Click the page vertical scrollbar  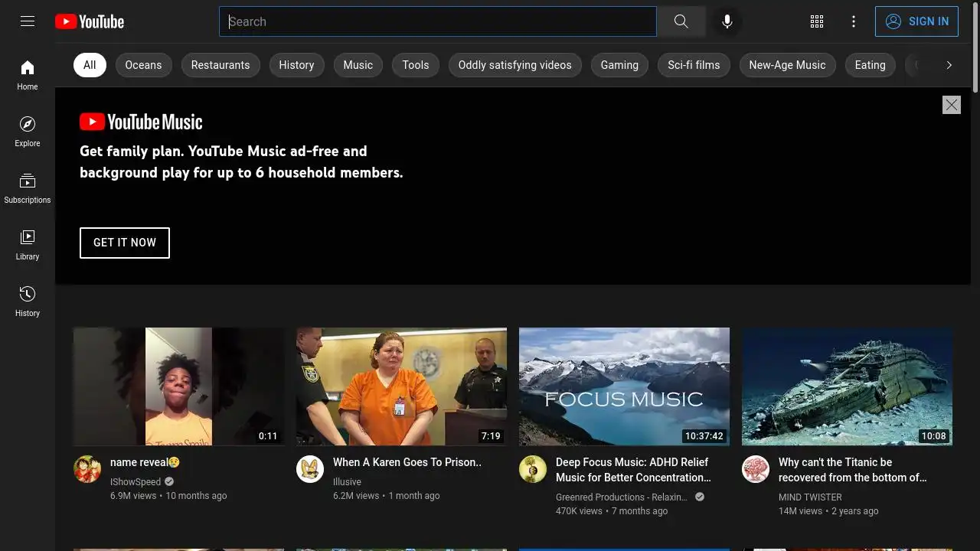(x=975, y=46)
